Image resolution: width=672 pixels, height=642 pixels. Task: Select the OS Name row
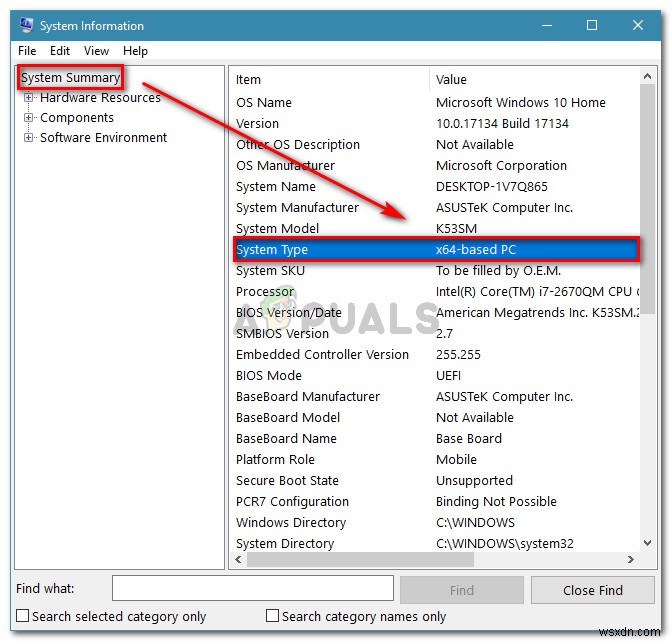coord(435,103)
